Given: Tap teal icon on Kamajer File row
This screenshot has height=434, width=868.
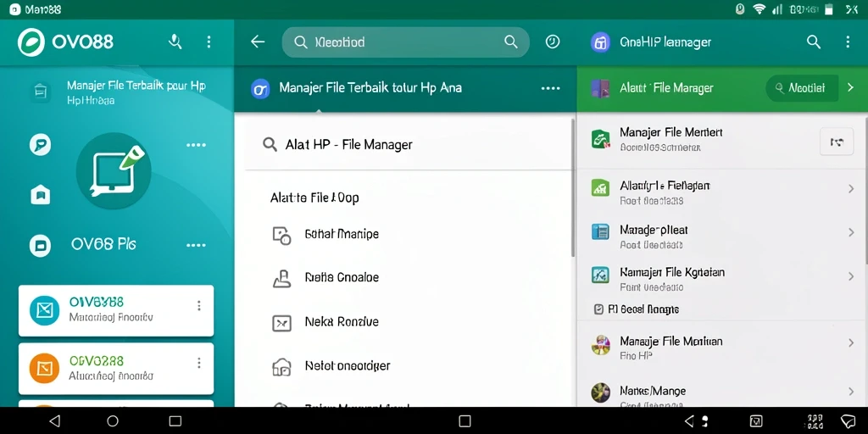Looking at the screenshot, I should coord(601,275).
